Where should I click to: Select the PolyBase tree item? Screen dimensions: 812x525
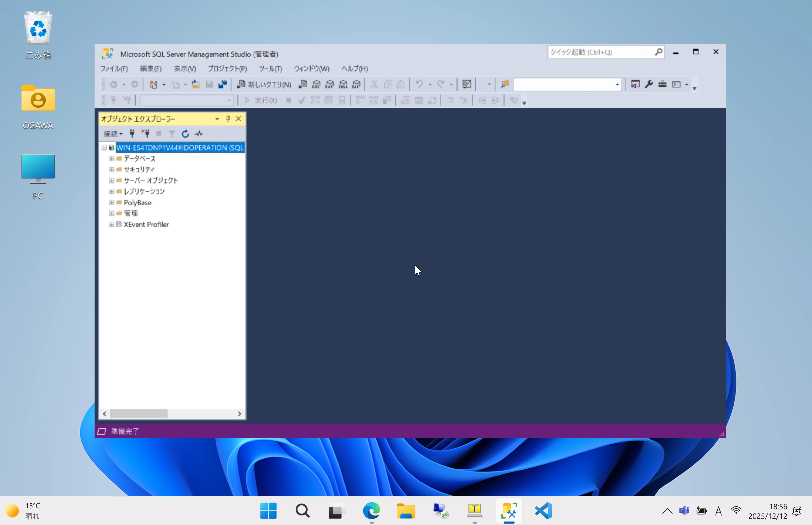tap(137, 203)
